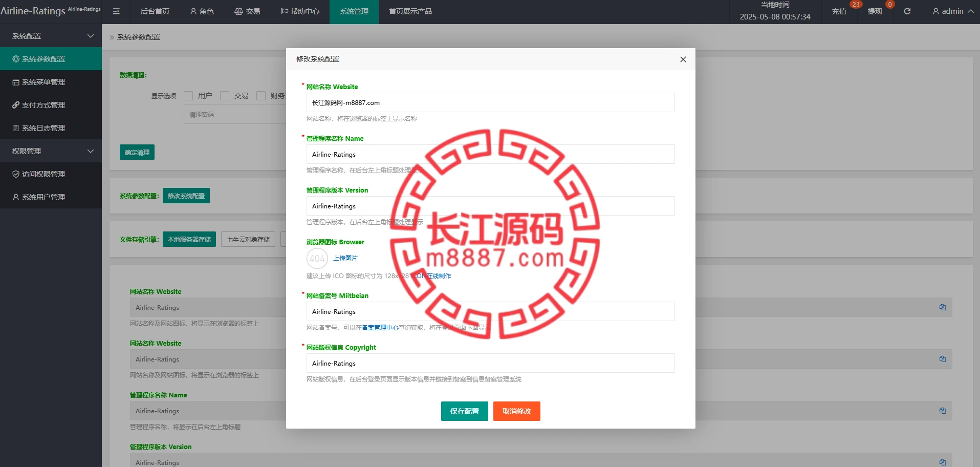Open the 帮助中心 top menu
The width and height of the screenshot is (980, 467).
click(300, 11)
